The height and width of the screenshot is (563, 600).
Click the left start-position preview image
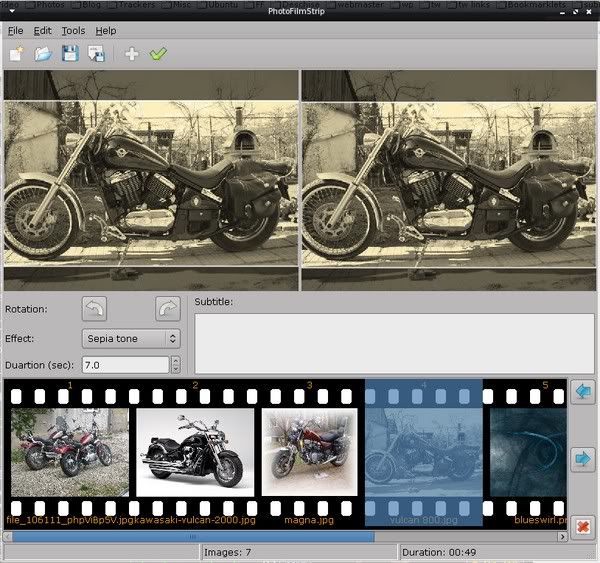pyautogui.click(x=151, y=180)
